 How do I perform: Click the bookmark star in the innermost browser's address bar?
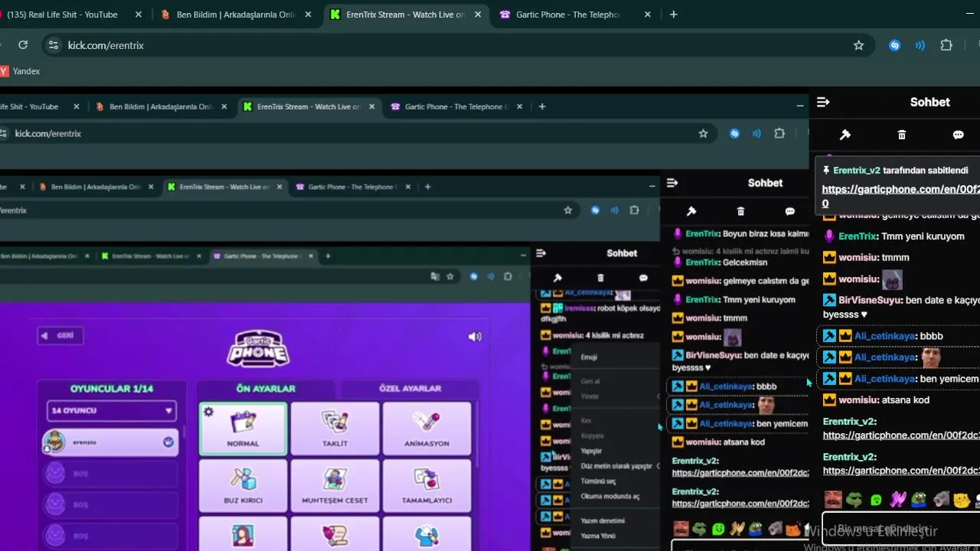coord(450,276)
